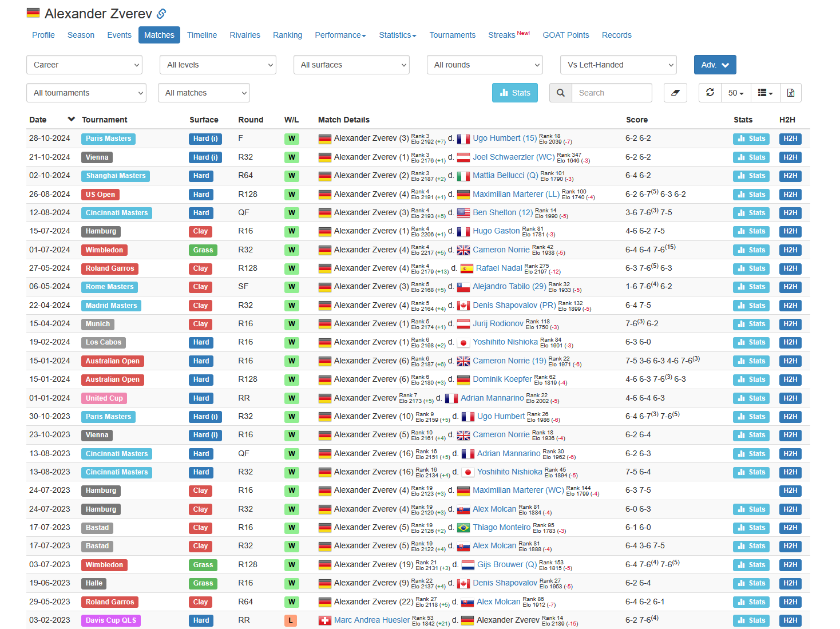Open Stats for the 21-10-2024 Vienna match
Image resolution: width=840 pixels, height=629 pixels.
tap(751, 157)
